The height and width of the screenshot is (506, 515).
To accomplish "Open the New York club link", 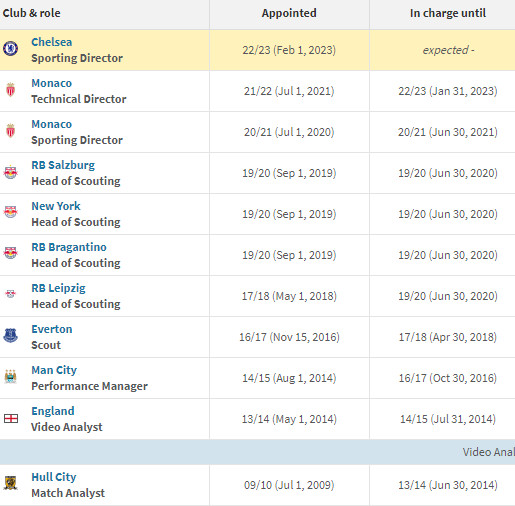I will pyautogui.click(x=56, y=206).
